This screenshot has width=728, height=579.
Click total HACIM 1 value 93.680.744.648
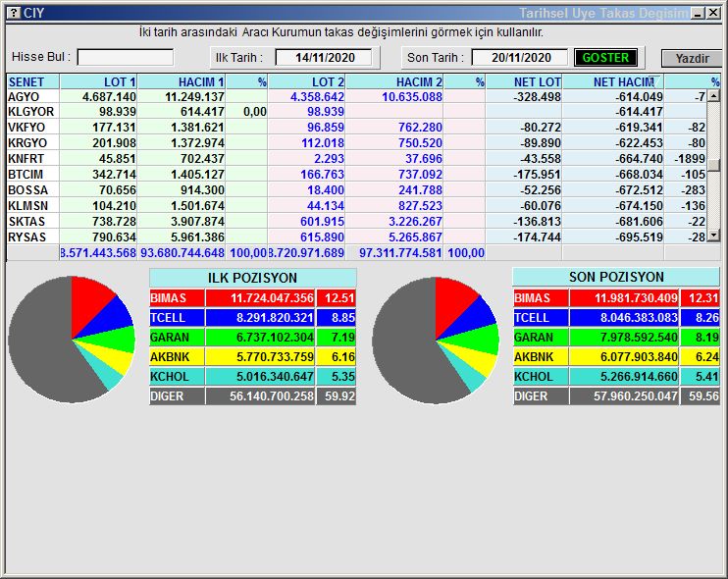point(182,253)
